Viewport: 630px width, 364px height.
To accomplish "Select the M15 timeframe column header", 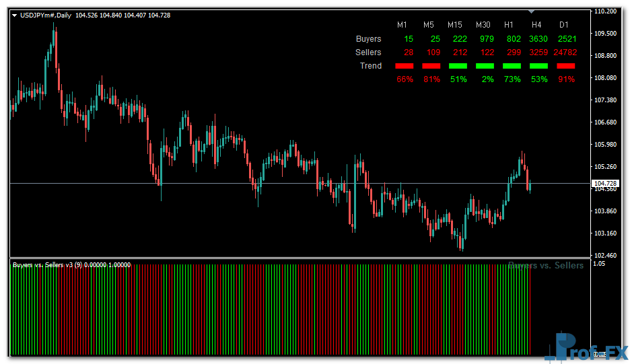I will (x=455, y=25).
